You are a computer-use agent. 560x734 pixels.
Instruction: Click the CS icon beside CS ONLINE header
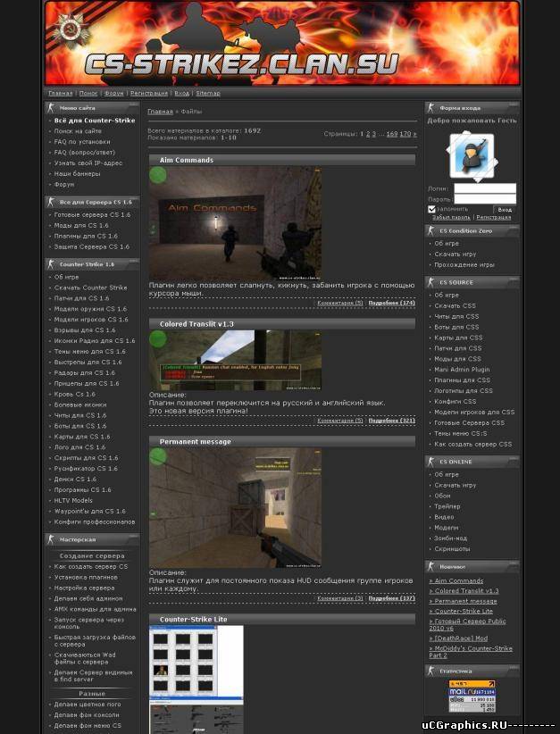pyautogui.click(x=430, y=462)
